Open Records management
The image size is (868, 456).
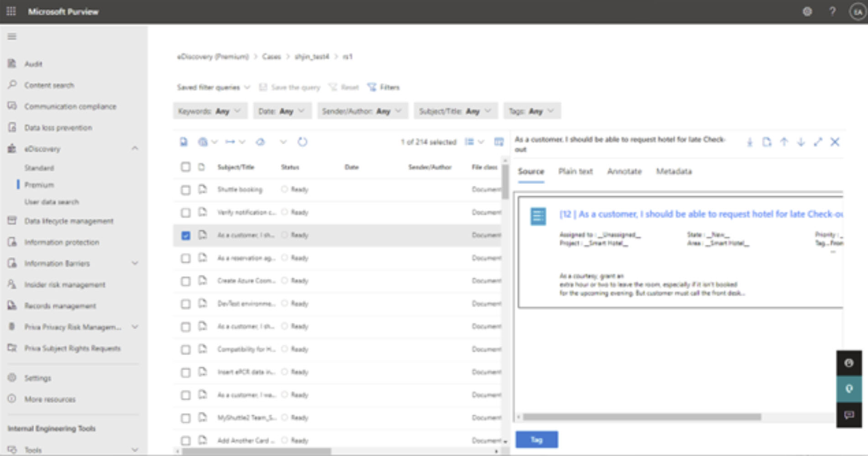click(x=60, y=305)
